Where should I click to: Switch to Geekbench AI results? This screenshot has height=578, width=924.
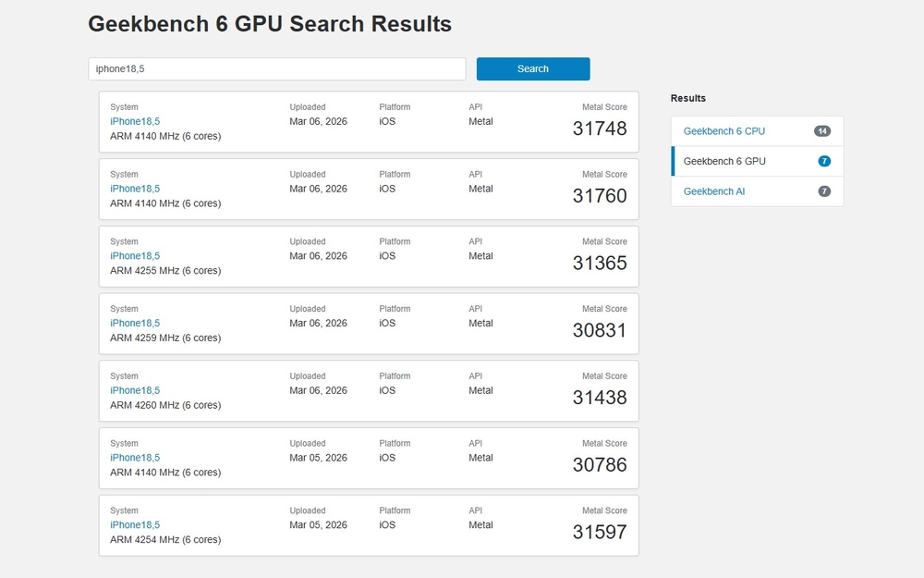click(x=714, y=191)
